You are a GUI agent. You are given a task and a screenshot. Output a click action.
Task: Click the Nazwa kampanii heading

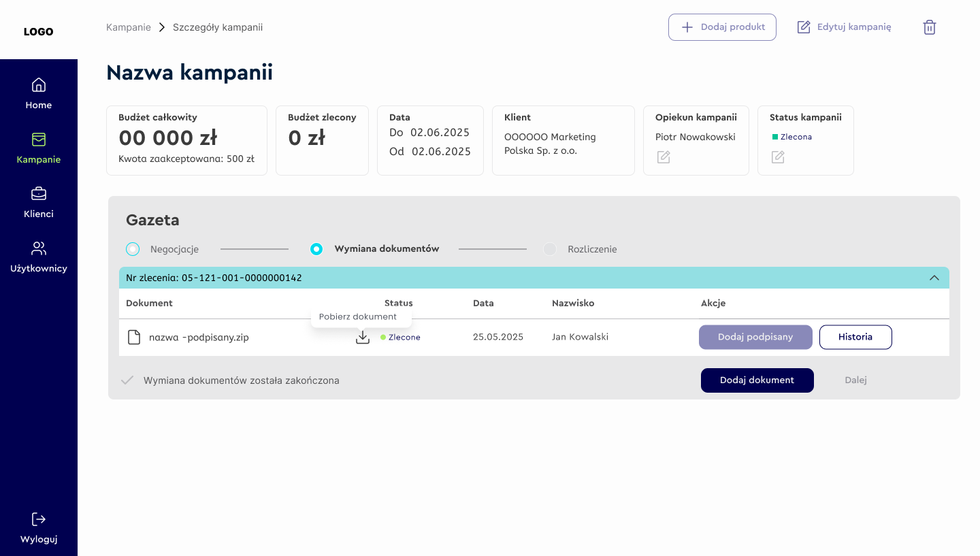coord(190,72)
